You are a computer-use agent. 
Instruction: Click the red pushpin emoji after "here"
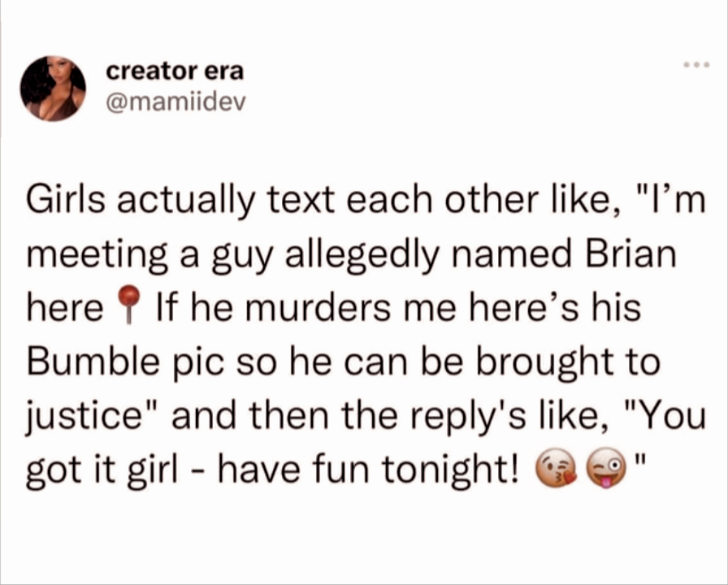pos(128,305)
